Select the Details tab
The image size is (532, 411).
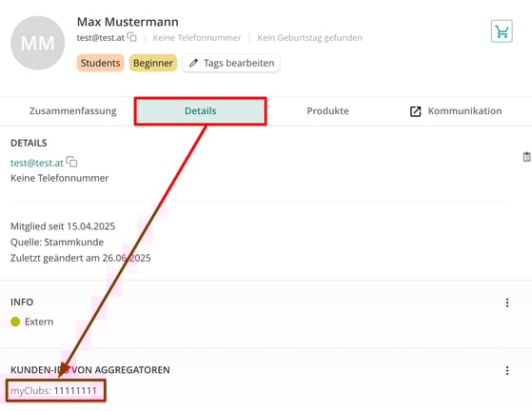pyautogui.click(x=201, y=111)
